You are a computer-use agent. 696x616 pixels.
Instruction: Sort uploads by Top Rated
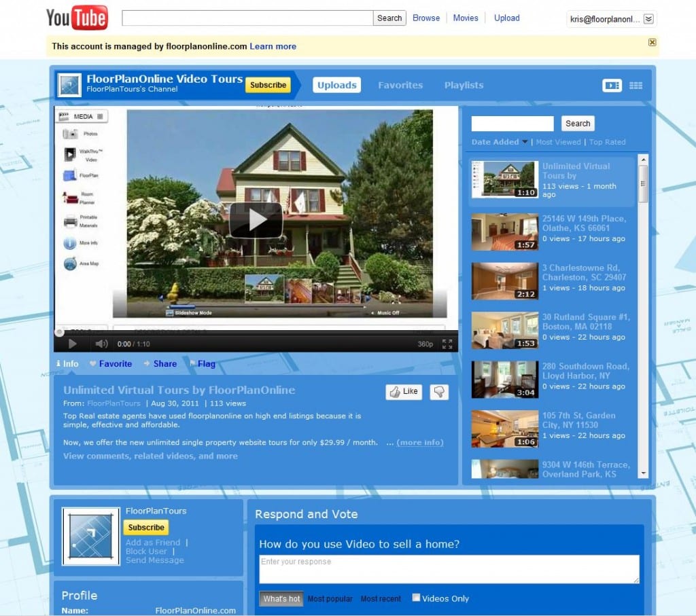(607, 142)
